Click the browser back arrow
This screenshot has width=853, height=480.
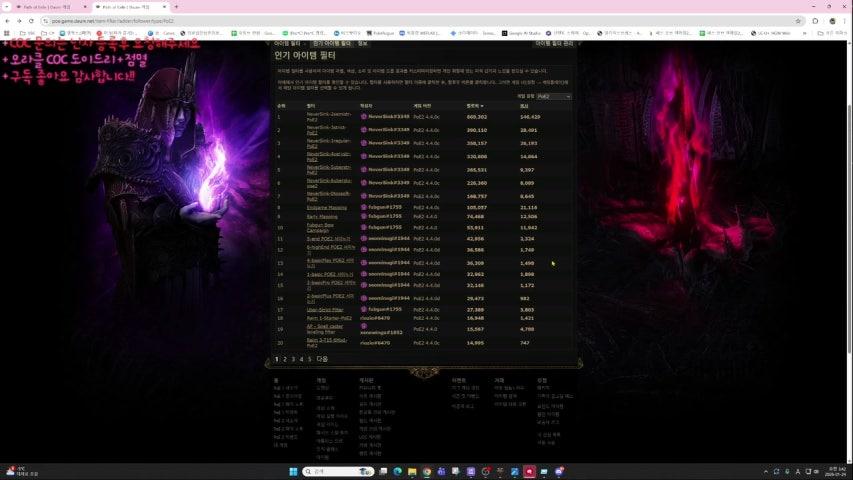click(x=7, y=20)
